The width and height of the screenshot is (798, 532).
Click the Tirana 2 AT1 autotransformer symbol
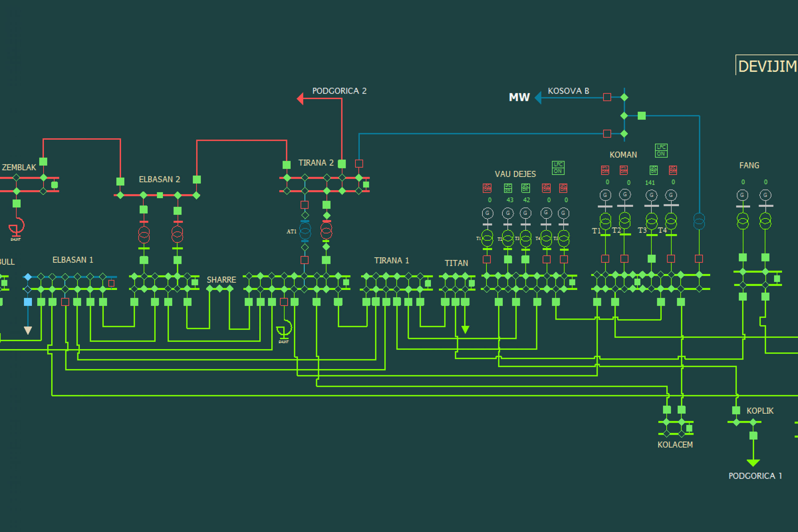tap(305, 231)
